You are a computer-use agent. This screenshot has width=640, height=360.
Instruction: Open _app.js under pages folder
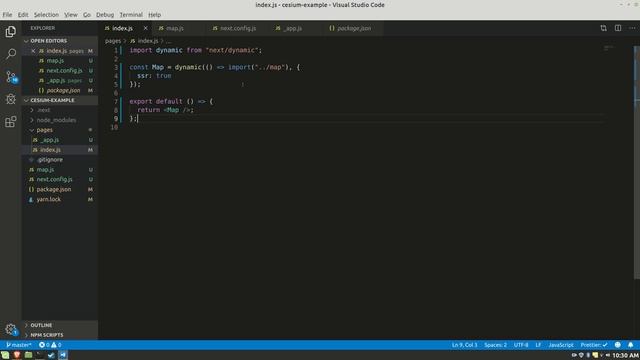pos(60,140)
